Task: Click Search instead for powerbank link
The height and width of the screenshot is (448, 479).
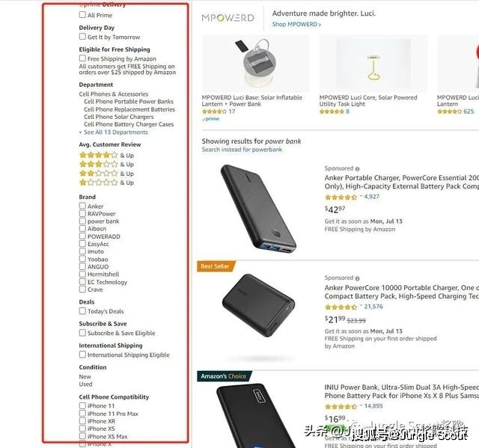Action: (242, 150)
